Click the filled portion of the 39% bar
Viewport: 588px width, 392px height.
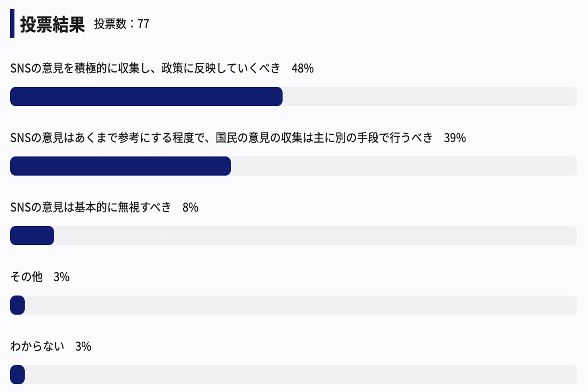(x=120, y=166)
